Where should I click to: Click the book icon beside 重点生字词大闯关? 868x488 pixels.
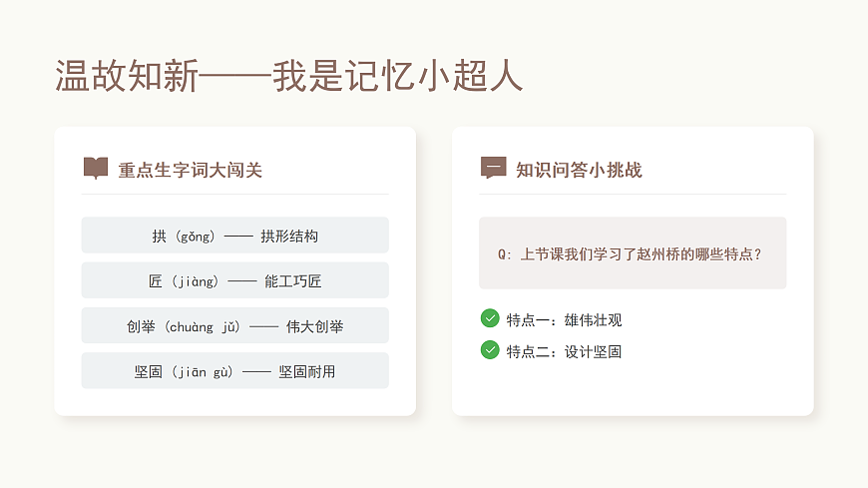coord(96,168)
